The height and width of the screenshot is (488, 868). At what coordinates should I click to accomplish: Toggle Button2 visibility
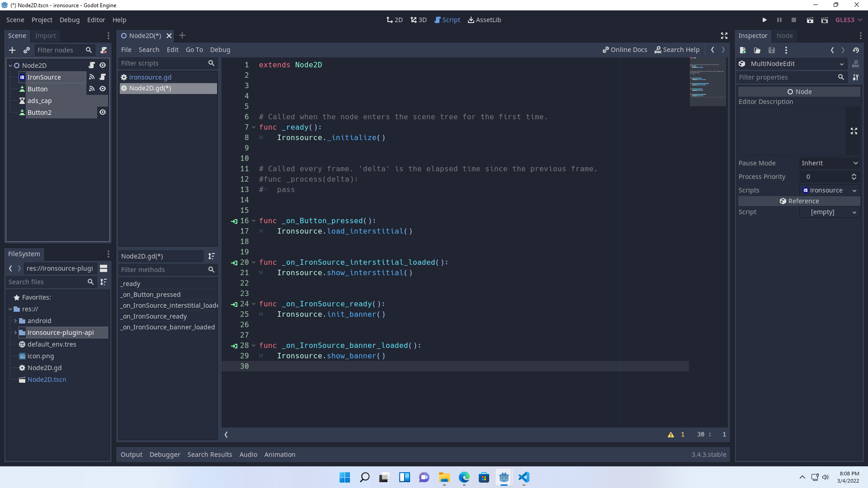click(x=103, y=112)
